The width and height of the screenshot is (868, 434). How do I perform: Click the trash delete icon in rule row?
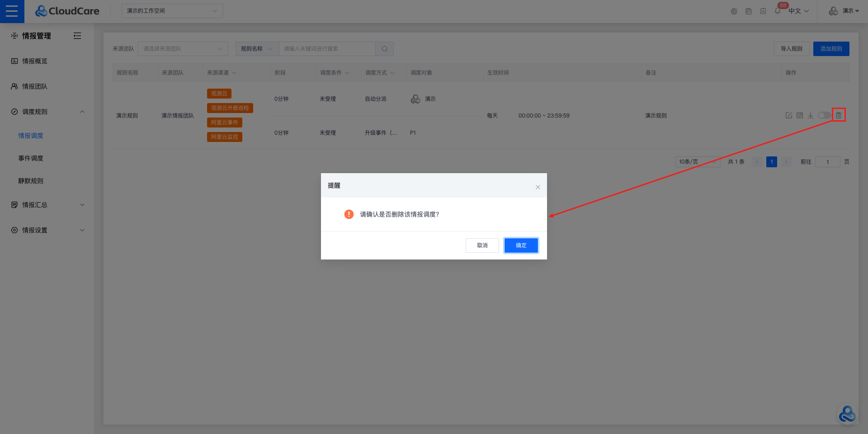pos(839,115)
